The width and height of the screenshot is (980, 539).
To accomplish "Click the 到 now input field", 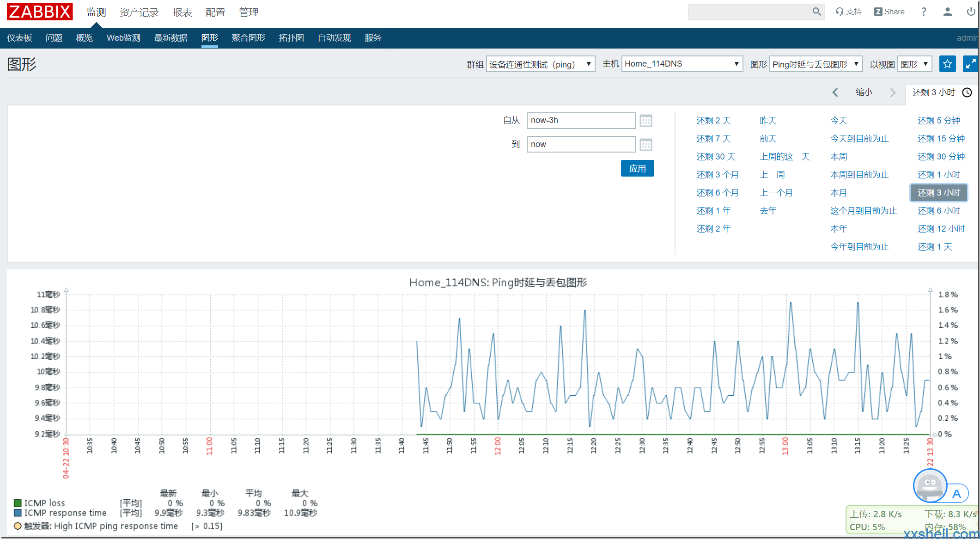I will (x=581, y=144).
